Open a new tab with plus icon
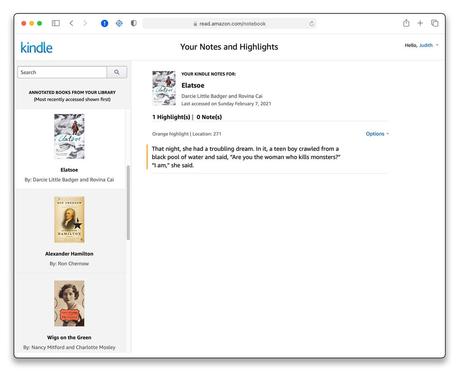This screenshot has height=373, width=460. point(420,23)
